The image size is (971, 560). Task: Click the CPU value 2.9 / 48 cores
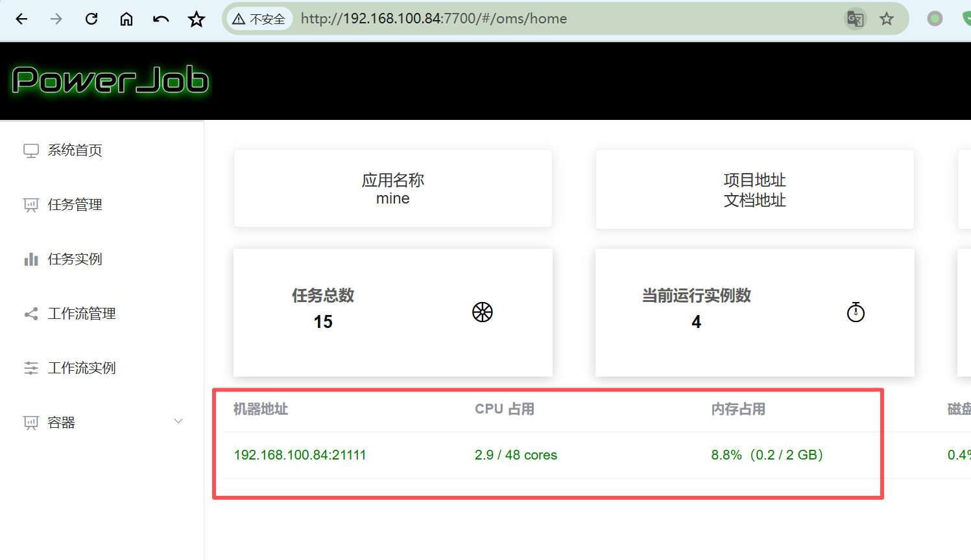[516, 455]
